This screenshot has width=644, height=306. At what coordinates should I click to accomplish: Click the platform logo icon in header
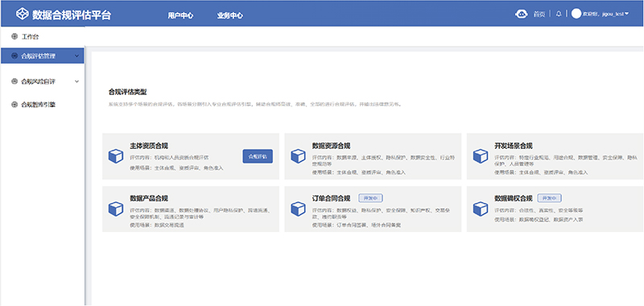point(22,14)
